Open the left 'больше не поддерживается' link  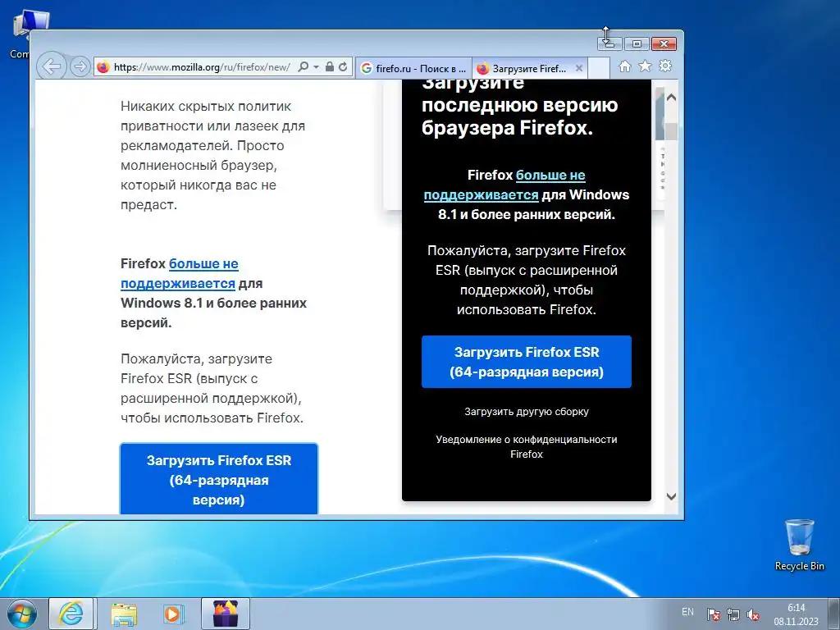click(180, 273)
